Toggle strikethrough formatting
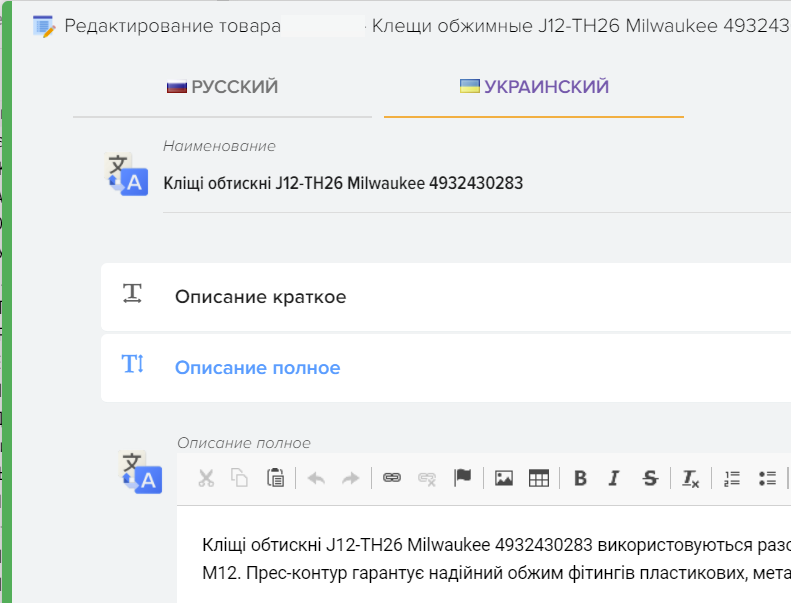The height and width of the screenshot is (603, 791). tap(650, 478)
